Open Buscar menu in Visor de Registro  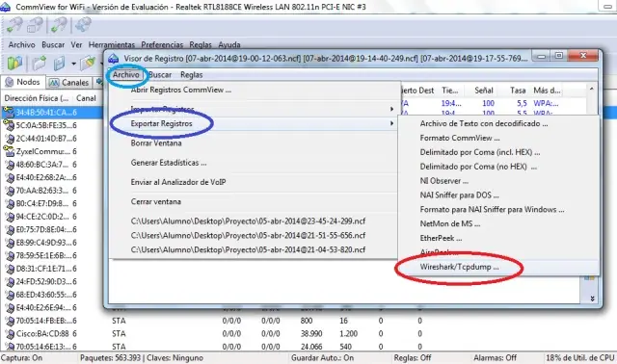pyautogui.click(x=160, y=75)
